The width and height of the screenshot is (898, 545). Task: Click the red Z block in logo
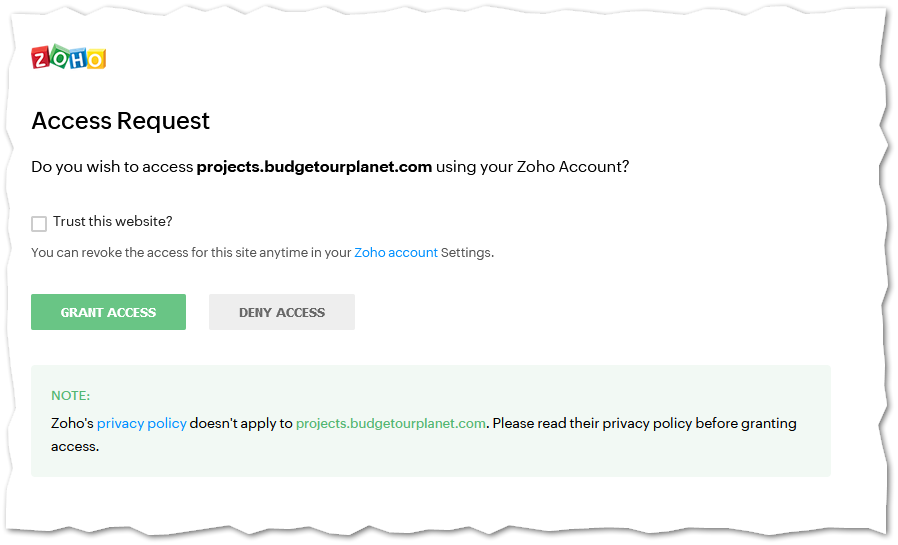(41, 58)
